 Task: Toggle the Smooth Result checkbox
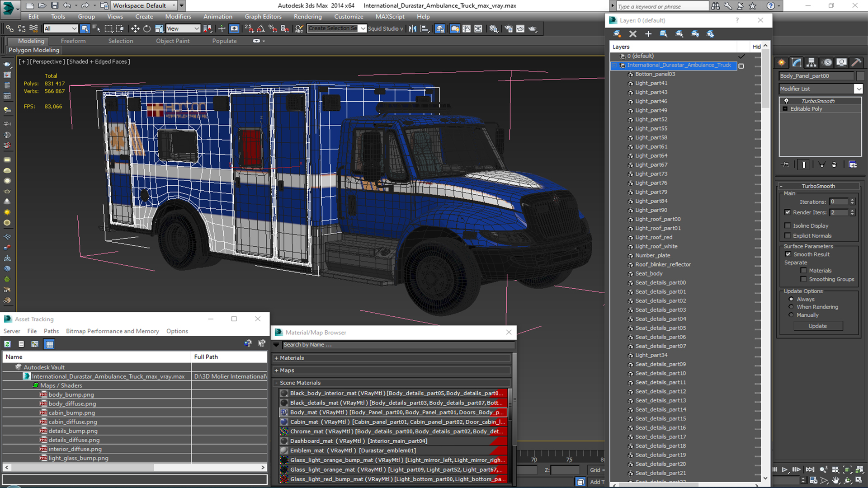(788, 254)
